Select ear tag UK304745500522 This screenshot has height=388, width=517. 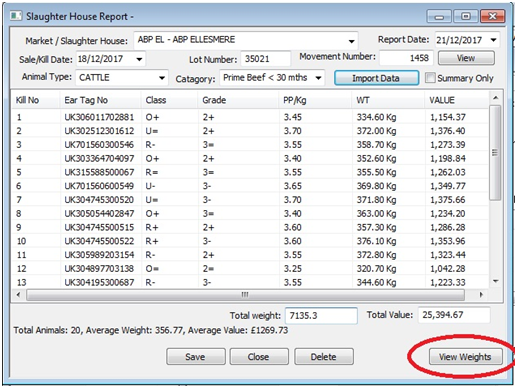point(99,241)
